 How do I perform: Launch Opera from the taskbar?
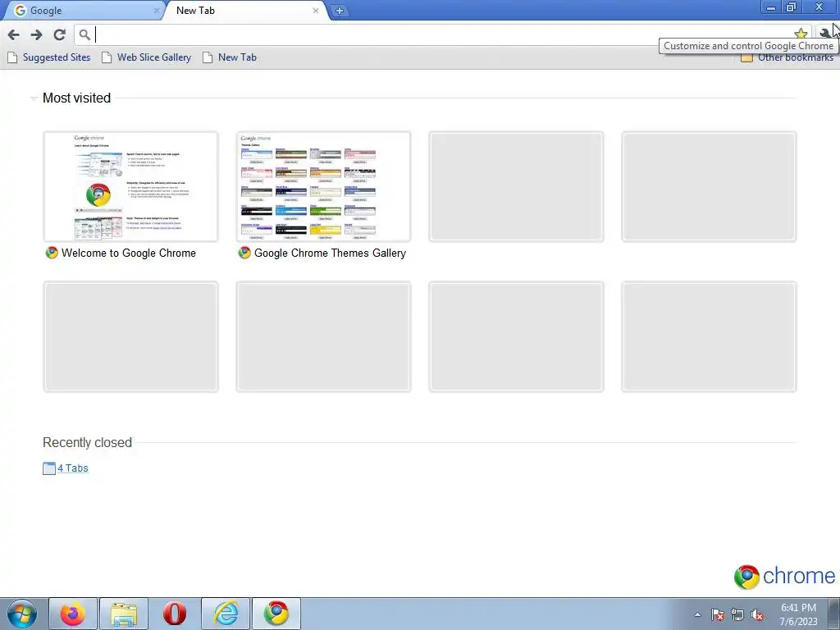pos(175,614)
